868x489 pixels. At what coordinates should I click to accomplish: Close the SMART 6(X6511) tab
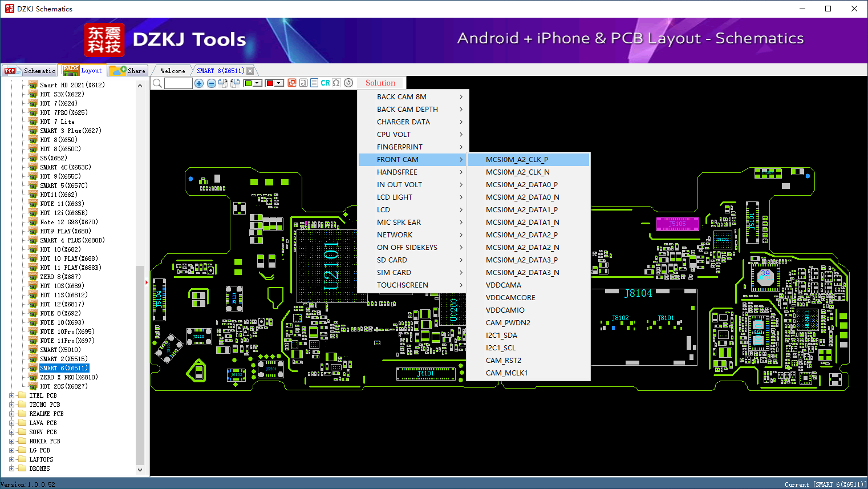[x=250, y=71]
